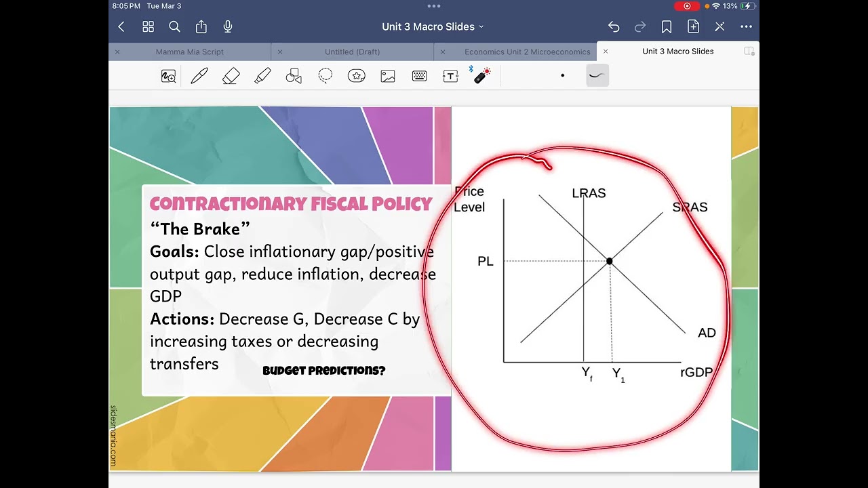Select the Pen tool
868x488 pixels.
[x=199, y=76]
